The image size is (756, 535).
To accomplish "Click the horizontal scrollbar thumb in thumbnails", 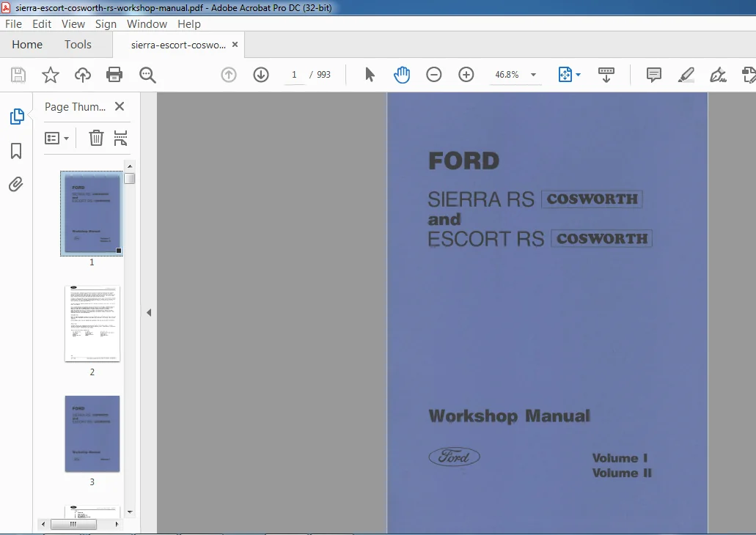I will coord(73,524).
